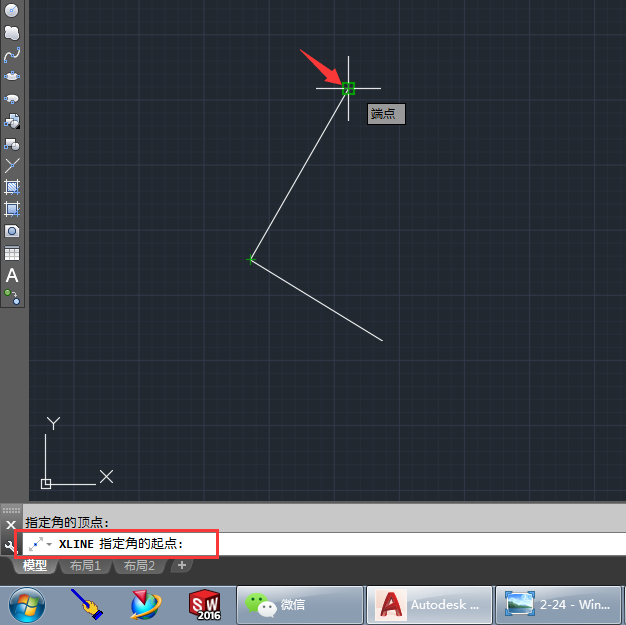This screenshot has height=625, width=626.
Task: Open the blue pen taskbar shortcut
Action: pyautogui.click(x=87, y=605)
